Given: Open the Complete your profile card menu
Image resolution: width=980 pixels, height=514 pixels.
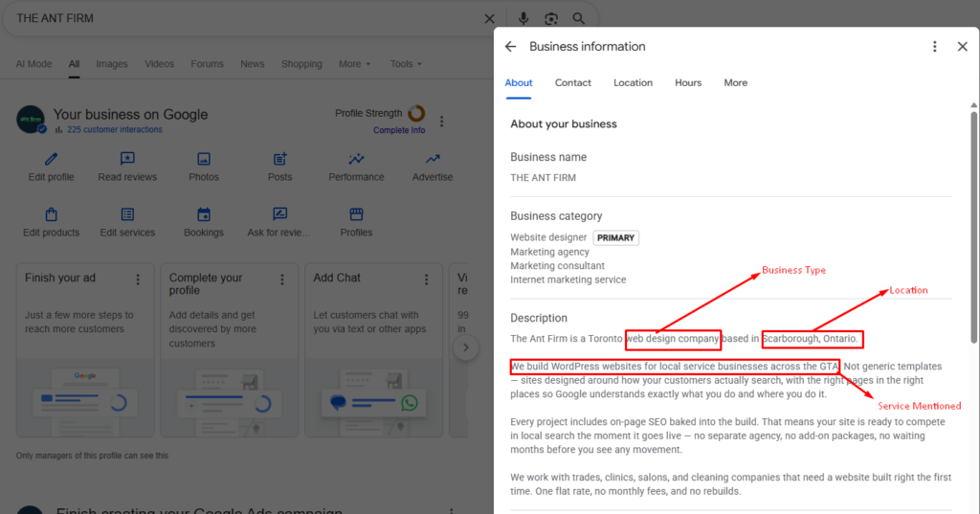Looking at the screenshot, I should click(282, 279).
